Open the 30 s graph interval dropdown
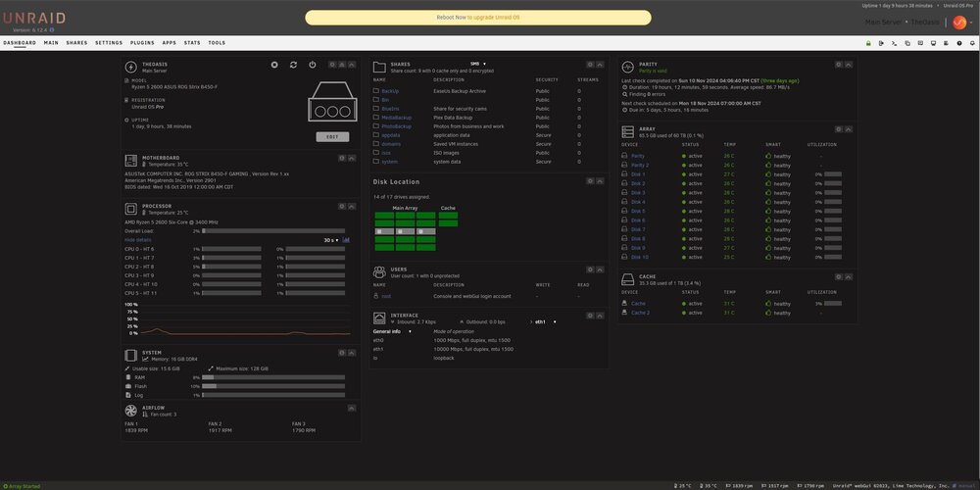Viewport: 980px width, 490px height. click(x=330, y=240)
